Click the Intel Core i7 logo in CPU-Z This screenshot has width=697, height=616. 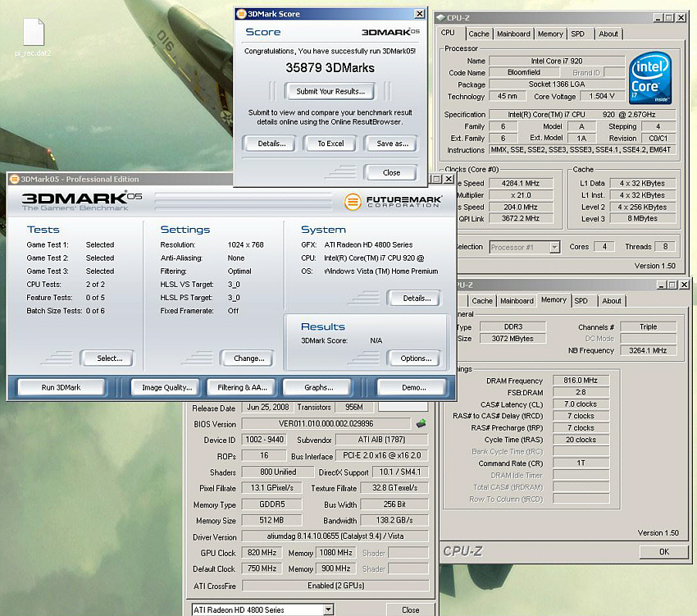[650, 78]
